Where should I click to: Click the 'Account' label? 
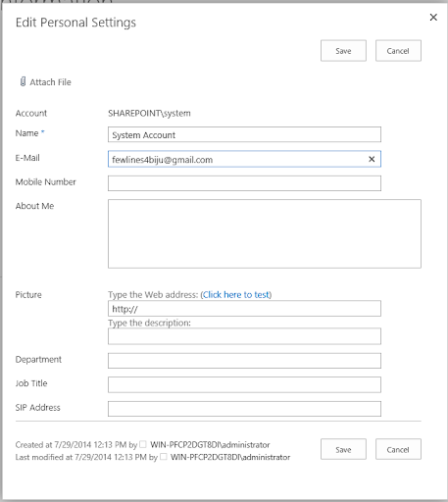point(31,113)
